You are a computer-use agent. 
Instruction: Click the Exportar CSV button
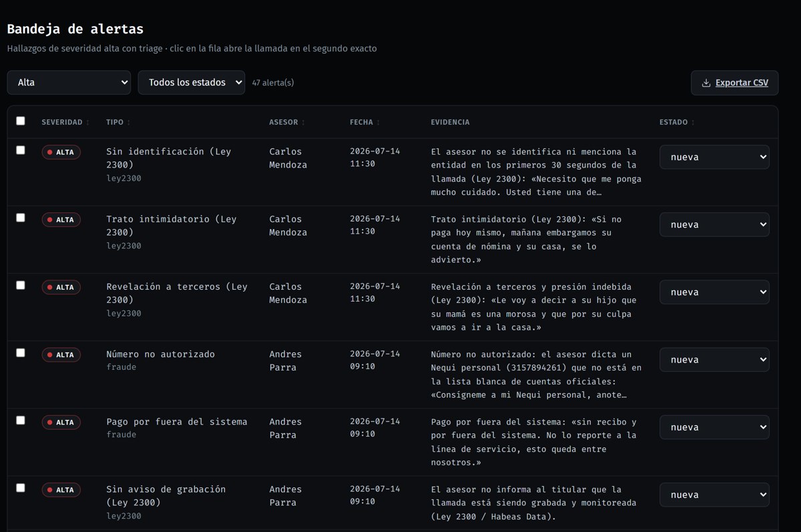point(735,83)
